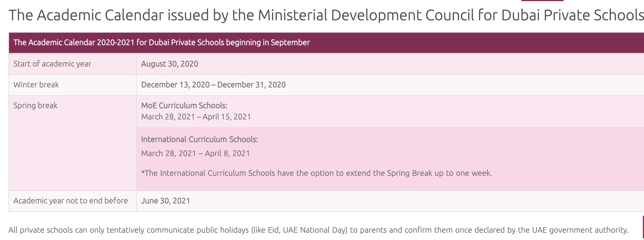644x240 pixels.
Task: Click the 'Start of academic year' cell
Action: tap(73, 64)
